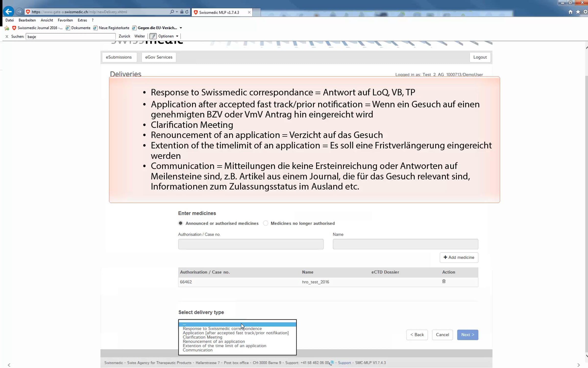Viewport: 588px width, 368px height.
Task: Open the ? help menu
Action: click(x=93, y=20)
